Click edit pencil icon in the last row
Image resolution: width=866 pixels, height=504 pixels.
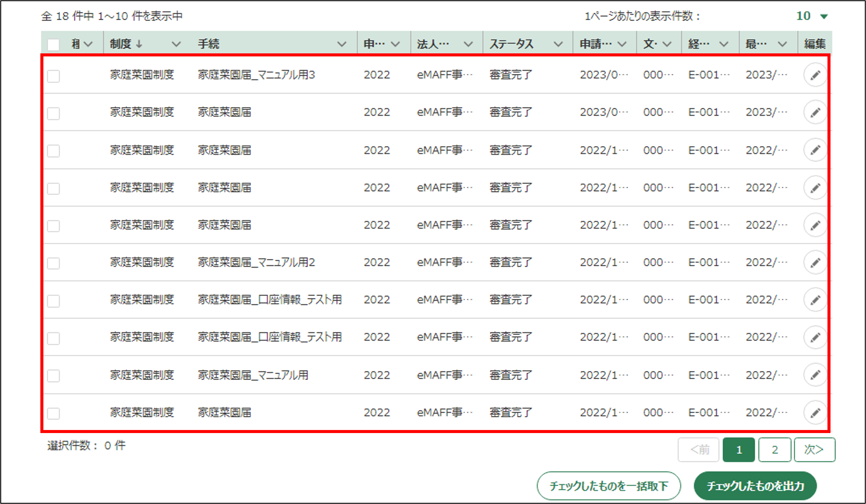(815, 412)
